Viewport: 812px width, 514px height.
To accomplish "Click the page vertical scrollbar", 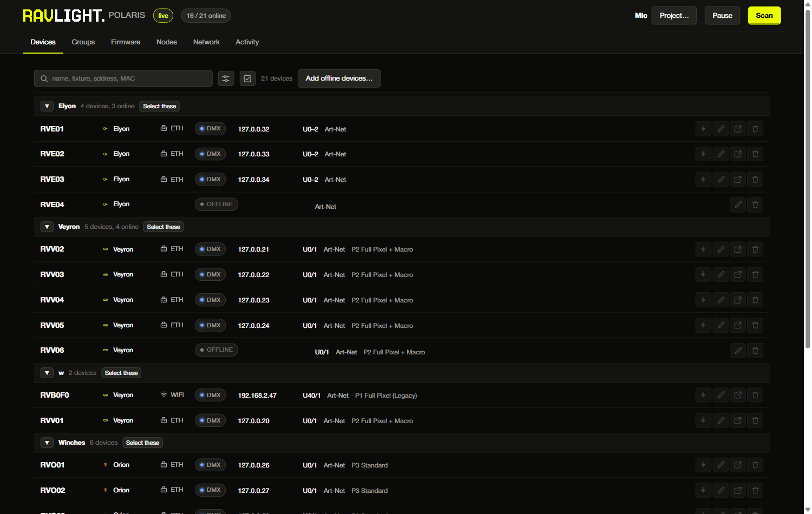I will (x=808, y=179).
